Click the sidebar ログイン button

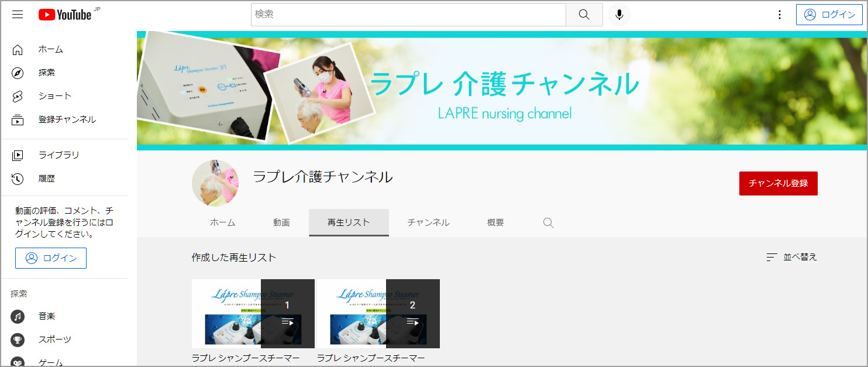pos(51,258)
